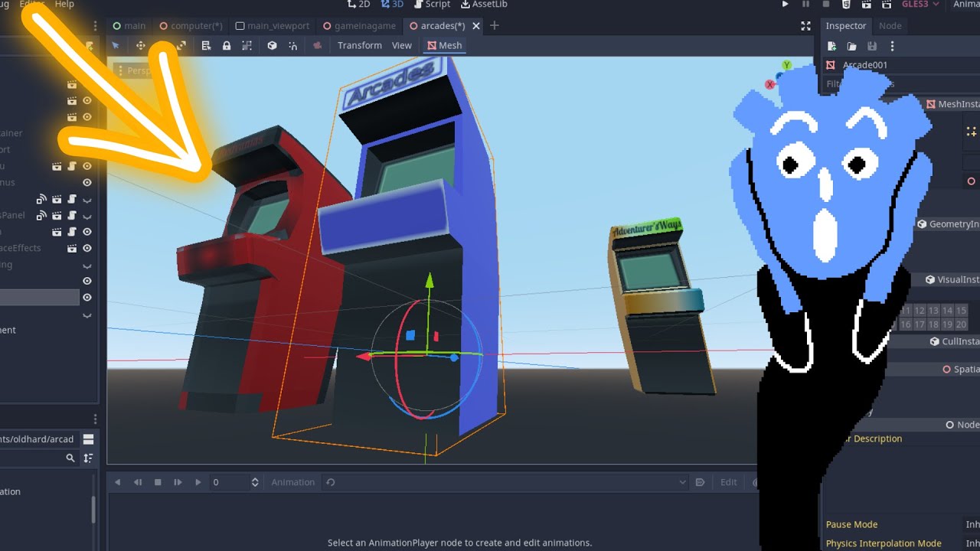Open Physics Interpolation Mode dropdown
This screenshot has height=551, width=980.
click(972, 543)
